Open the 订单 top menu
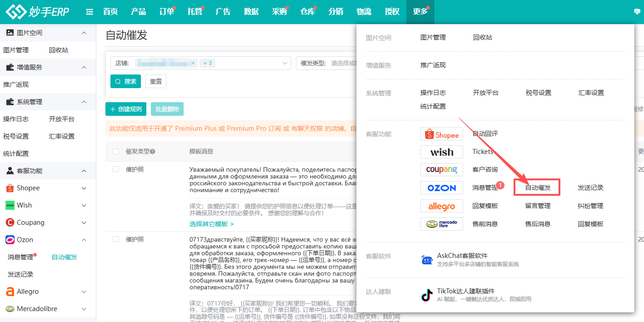This screenshot has width=644, height=322. pyautogui.click(x=167, y=12)
